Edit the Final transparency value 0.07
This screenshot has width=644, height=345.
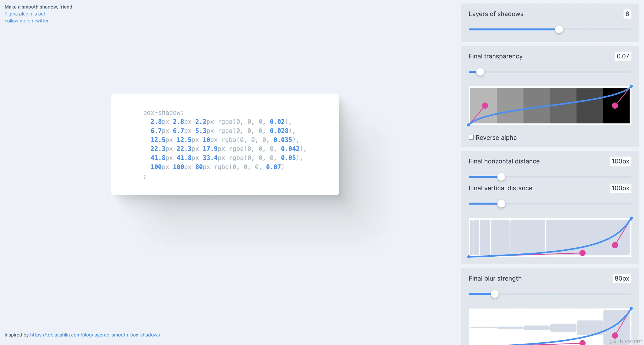[623, 56]
